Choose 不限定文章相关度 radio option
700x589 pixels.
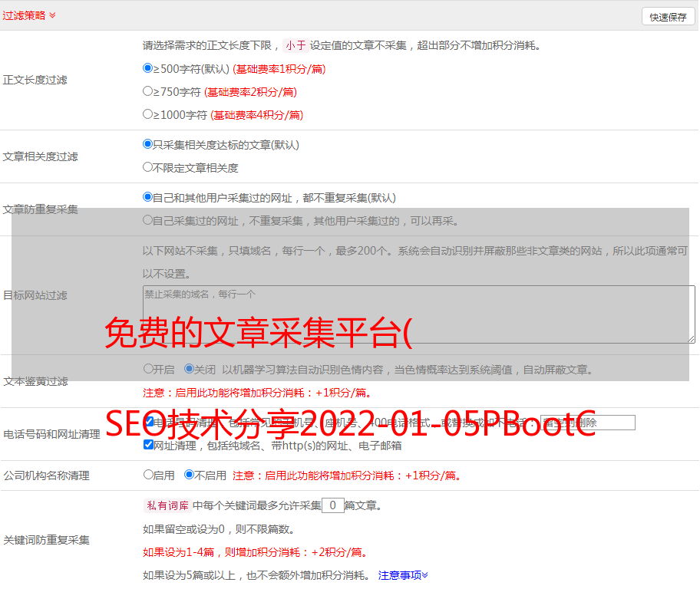147,167
